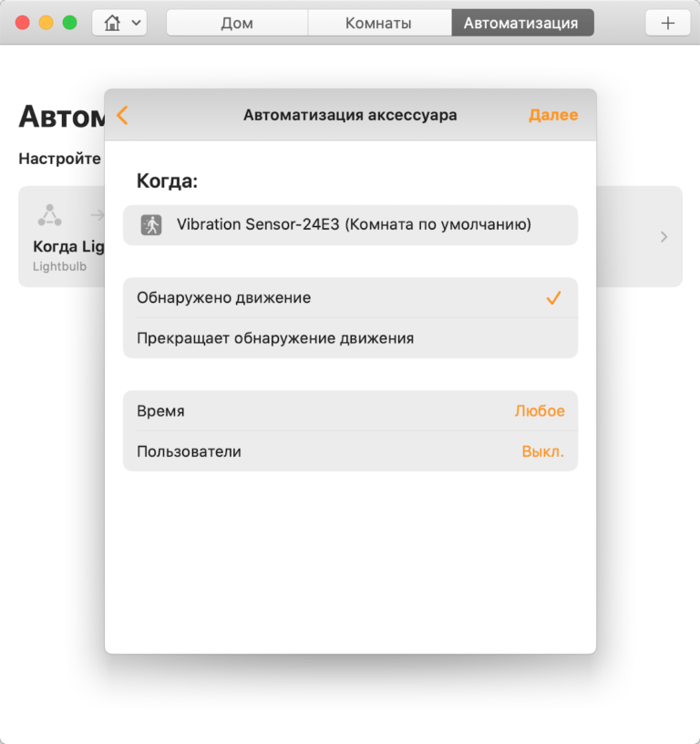Image resolution: width=700 pixels, height=744 pixels.
Task: Click the Далее button
Action: point(553,115)
